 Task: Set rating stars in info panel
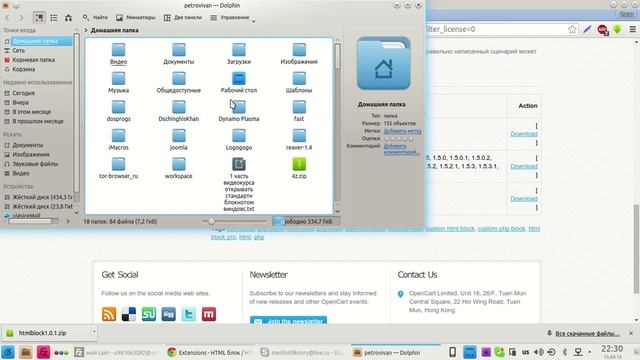tap(399, 138)
